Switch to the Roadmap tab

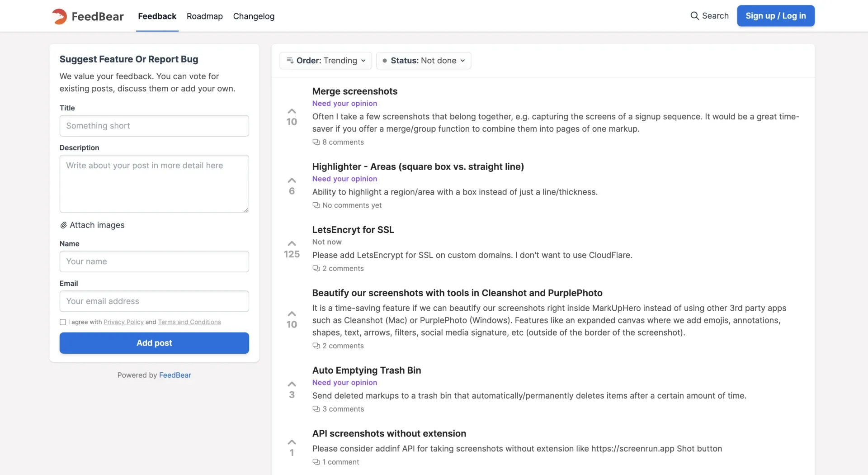click(x=205, y=16)
